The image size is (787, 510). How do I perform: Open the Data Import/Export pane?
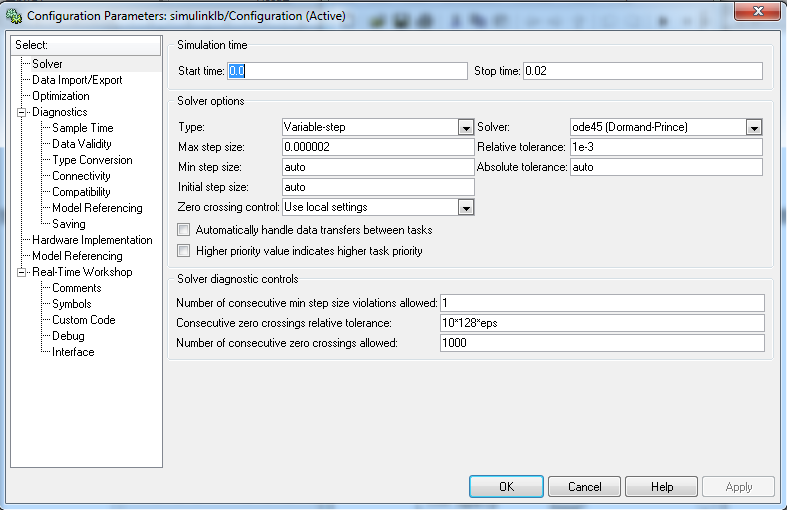(x=77, y=80)
